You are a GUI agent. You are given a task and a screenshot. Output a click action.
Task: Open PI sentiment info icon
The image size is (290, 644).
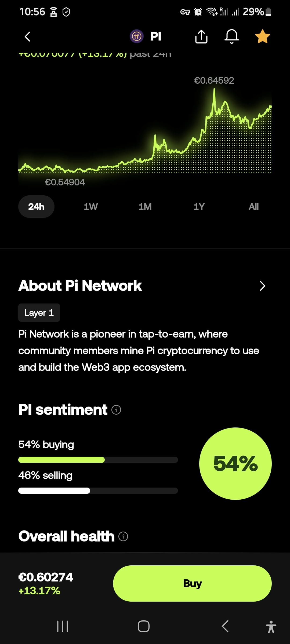click(x=116, y=410)
